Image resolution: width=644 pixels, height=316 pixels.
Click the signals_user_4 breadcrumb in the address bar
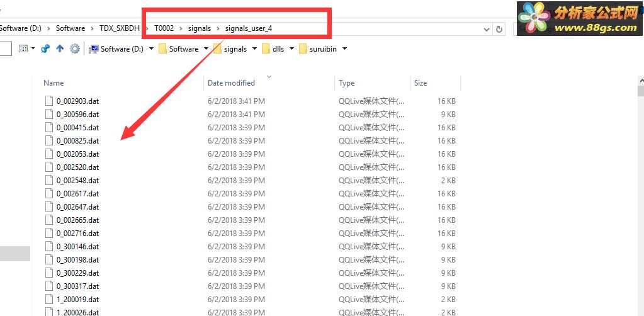coord(249,28)
